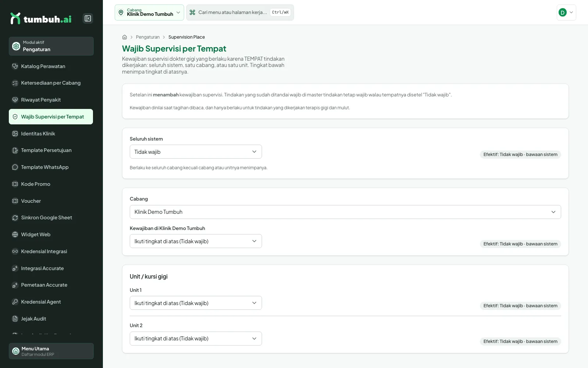
Task: Click the Ketersediaan per Cabang list icon
Action: coord(15,83)
